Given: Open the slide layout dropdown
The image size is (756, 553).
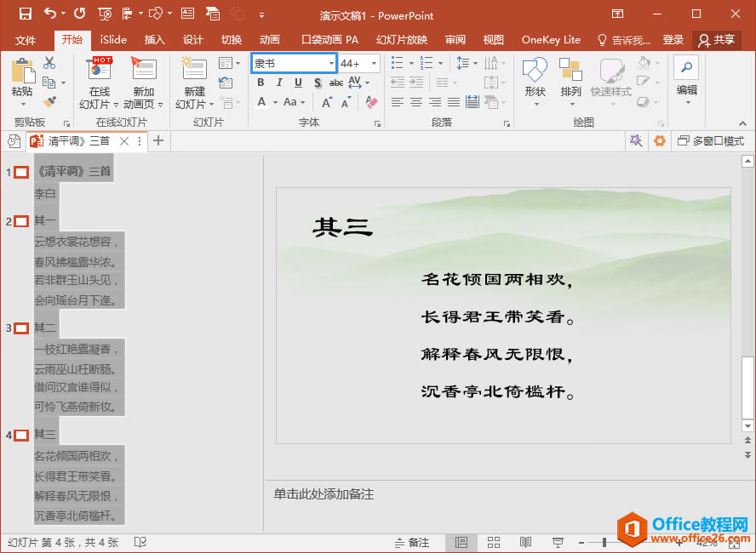Looking at the screenshot, I should click(x=229, y=63).
